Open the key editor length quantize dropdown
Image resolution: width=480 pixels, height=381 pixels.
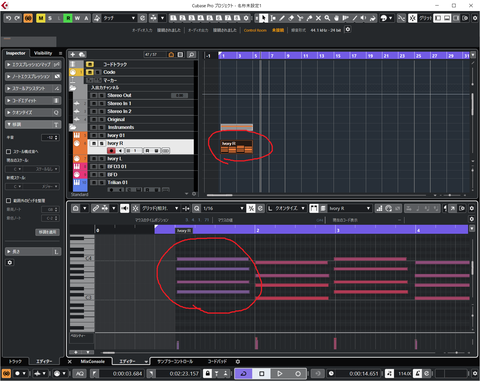pyautogui.click(x=289, y=208)
